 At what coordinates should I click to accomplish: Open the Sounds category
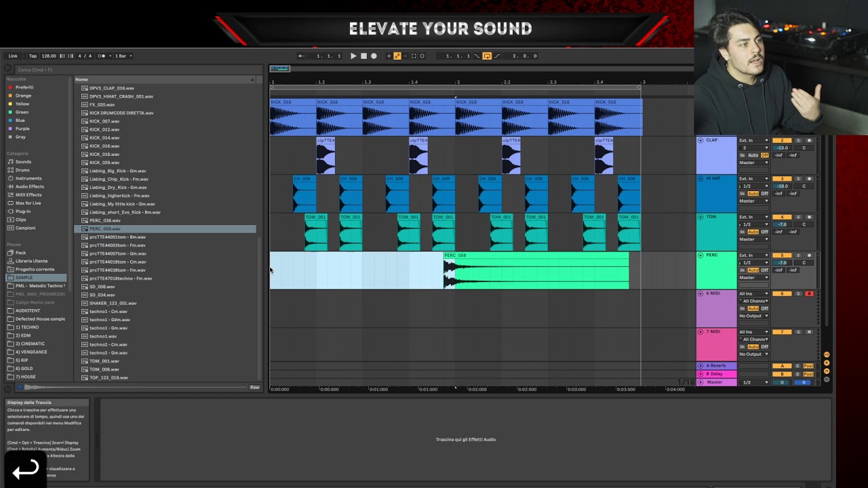(x=23, y=162)
